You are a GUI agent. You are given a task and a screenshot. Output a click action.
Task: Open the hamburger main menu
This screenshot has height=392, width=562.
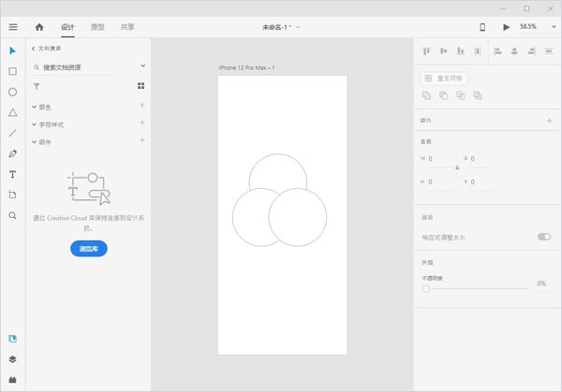13,27
